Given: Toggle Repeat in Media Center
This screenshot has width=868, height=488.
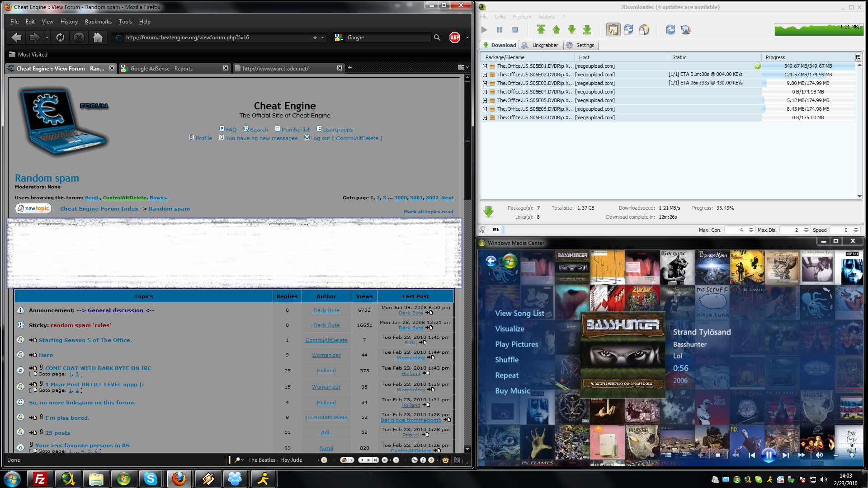Looking at the screenshot, I should 507,375.
